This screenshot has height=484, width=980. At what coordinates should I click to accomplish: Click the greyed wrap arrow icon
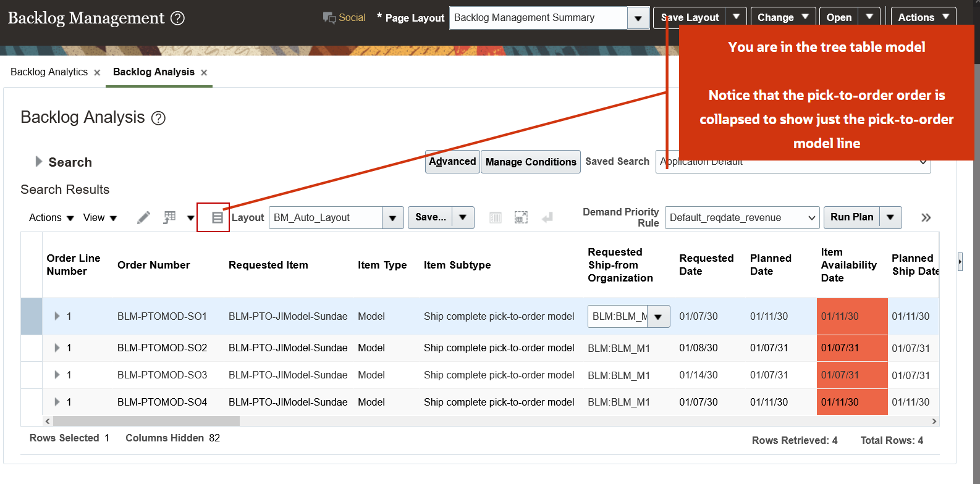[x=547, y=217]
